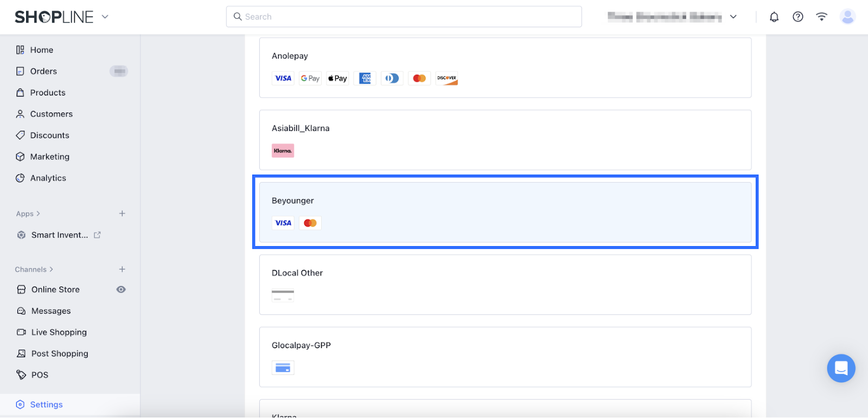
Task: Click the Klarna pink logo
Action: point(283,151)
